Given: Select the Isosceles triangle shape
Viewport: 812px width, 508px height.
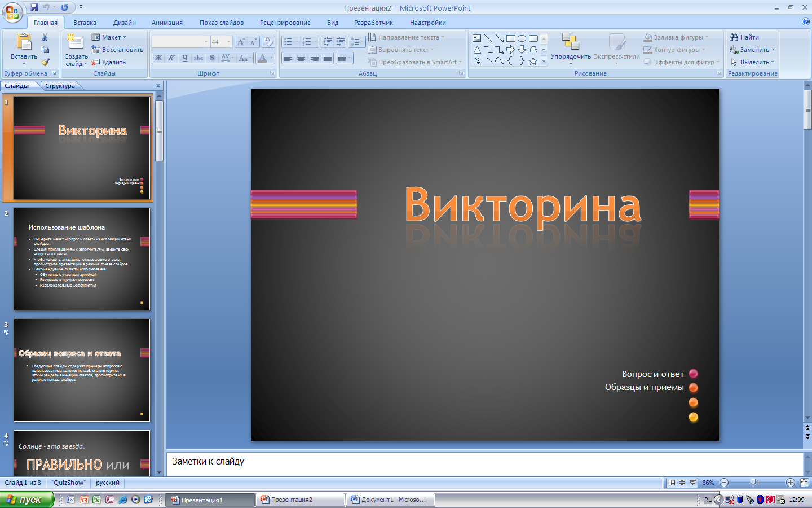Looking at the screenshot, I should 477,50.
